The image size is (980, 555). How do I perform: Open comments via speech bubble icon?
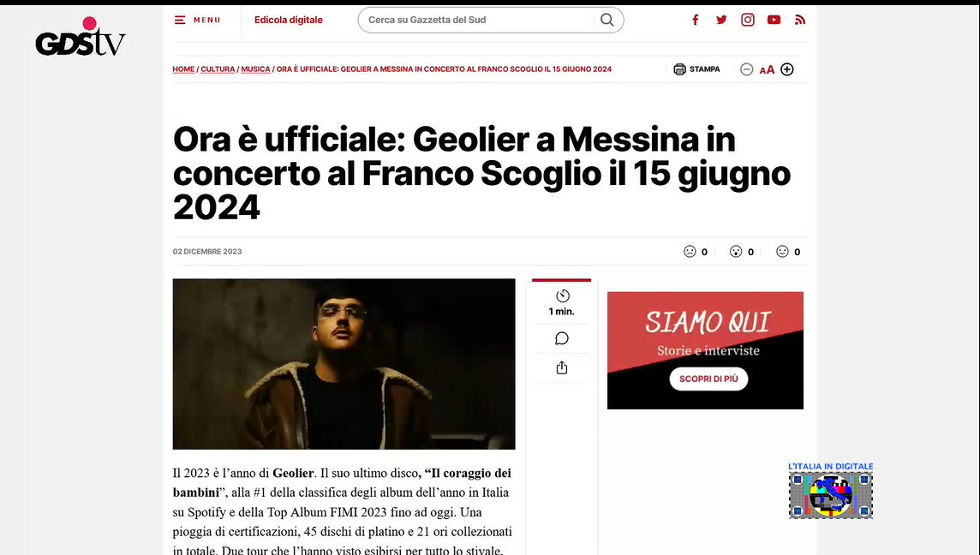click(562, 338)
